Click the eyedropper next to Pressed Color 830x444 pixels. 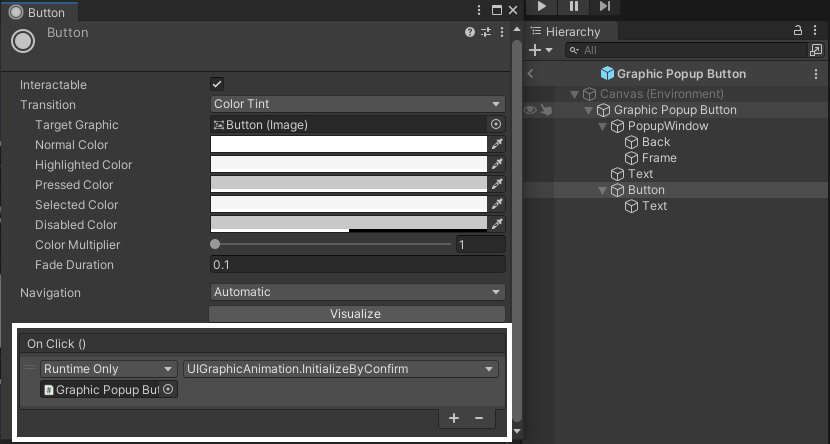(497, 185)
